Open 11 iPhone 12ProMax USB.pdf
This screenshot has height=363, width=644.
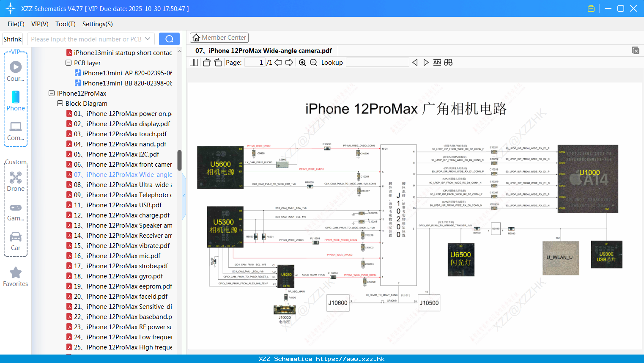[x=114, y=205]
